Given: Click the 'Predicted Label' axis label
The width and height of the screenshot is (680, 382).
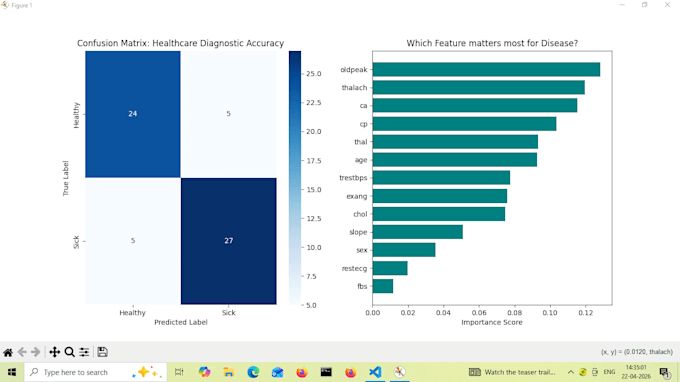Looking at the screenshot, I should 181,322.
